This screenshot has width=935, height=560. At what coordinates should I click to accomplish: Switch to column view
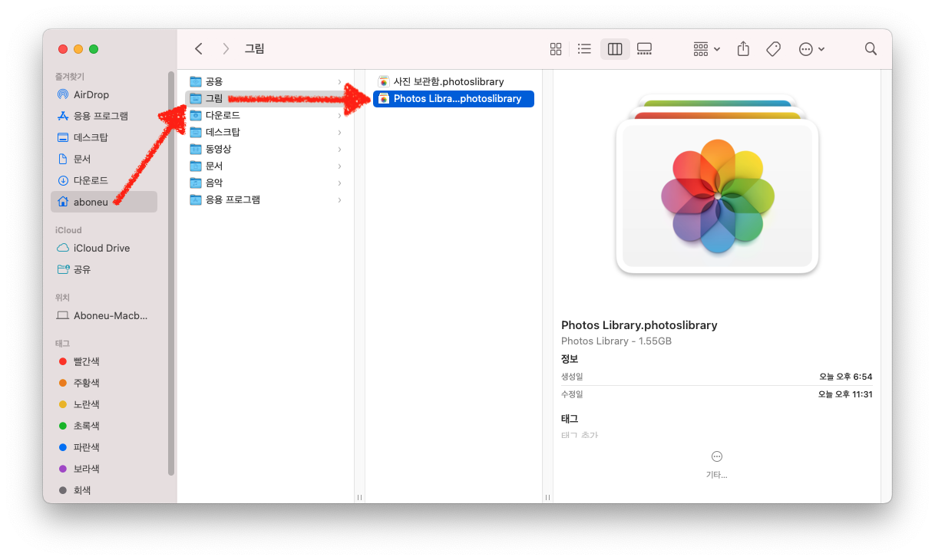tap(614, 49)
